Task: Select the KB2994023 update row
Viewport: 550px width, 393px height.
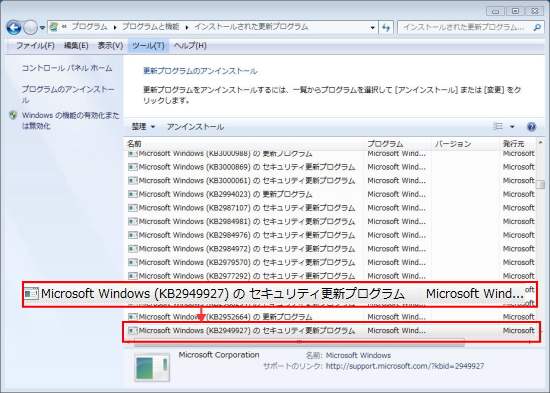Action: click(x=330, y=194)
